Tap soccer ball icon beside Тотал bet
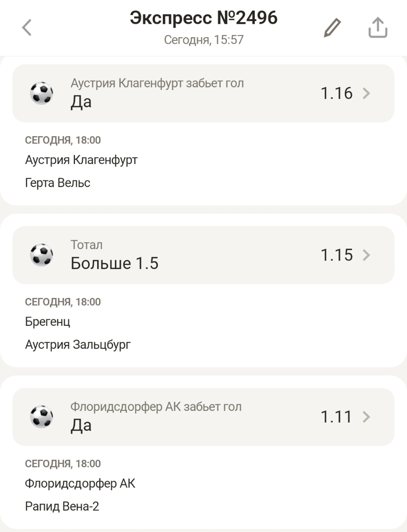Viewport: 407px width, 532px height. [41, 255]
